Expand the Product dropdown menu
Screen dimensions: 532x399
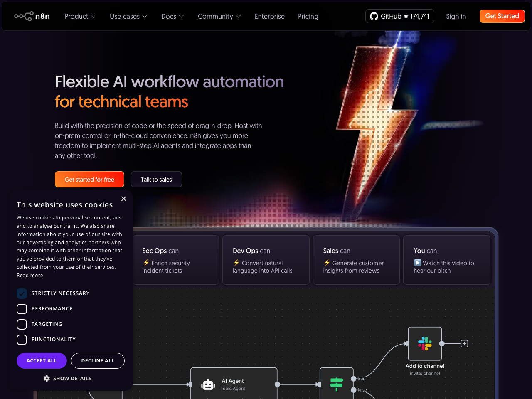click(x=80, y=16)
